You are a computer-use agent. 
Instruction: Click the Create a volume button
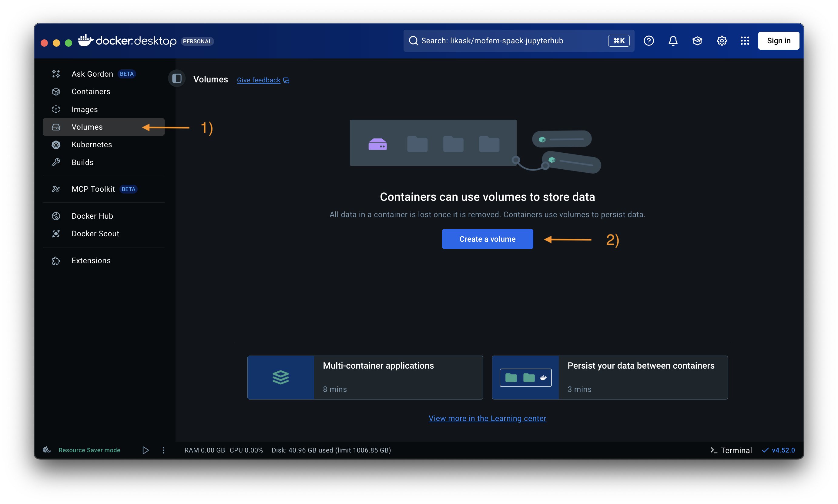point(487,239)
